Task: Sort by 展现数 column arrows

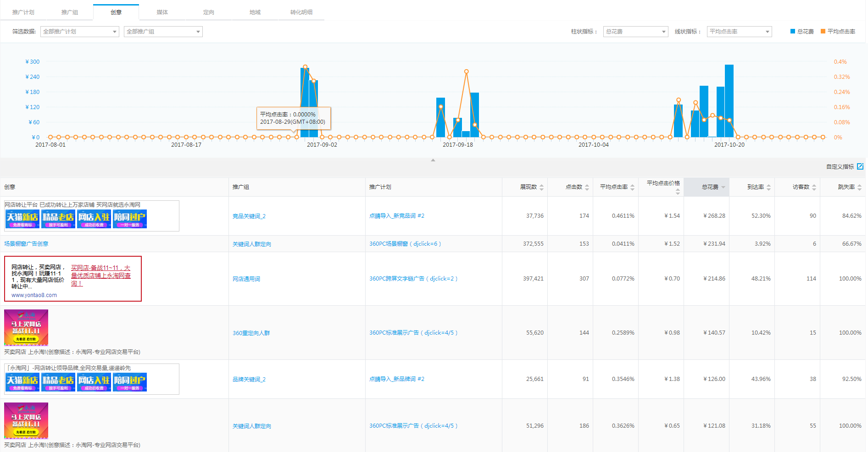Action: click(541, 187)
